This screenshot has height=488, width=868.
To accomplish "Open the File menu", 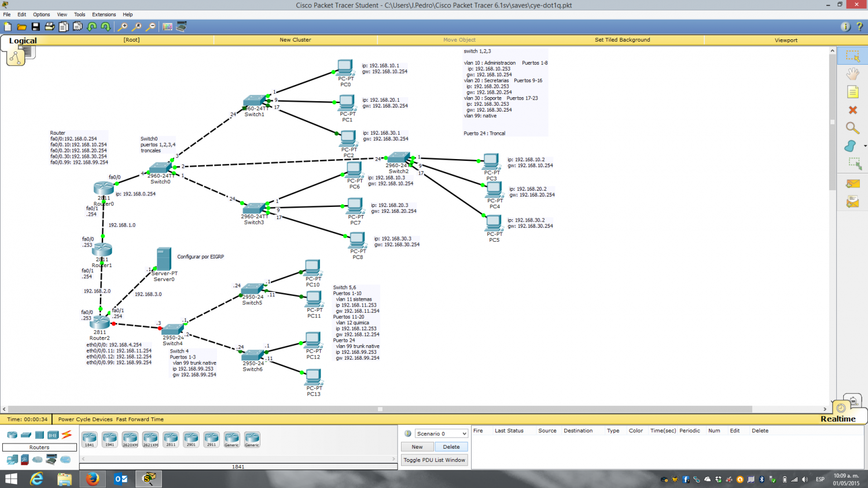I will [7, 14].
